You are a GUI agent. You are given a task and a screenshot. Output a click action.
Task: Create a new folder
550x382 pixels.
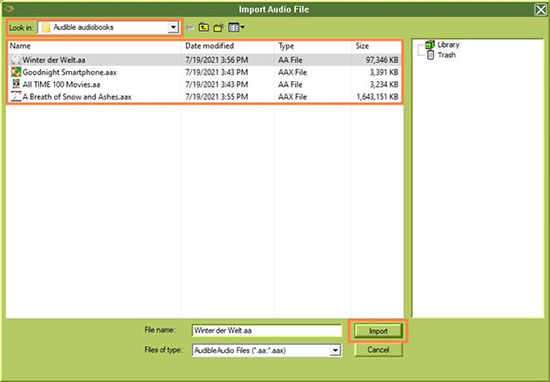coord(219,27)
